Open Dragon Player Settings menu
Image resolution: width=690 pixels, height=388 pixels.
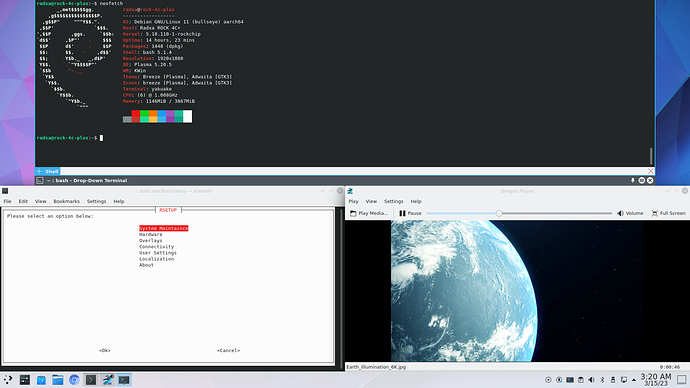(x=393, y=201)
